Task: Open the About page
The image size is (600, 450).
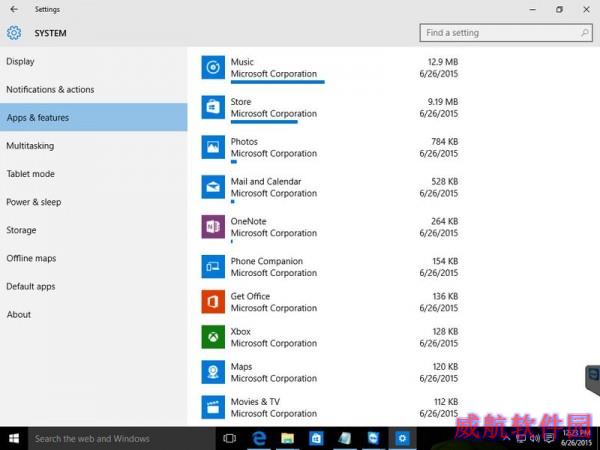Action: click(93, 314)
